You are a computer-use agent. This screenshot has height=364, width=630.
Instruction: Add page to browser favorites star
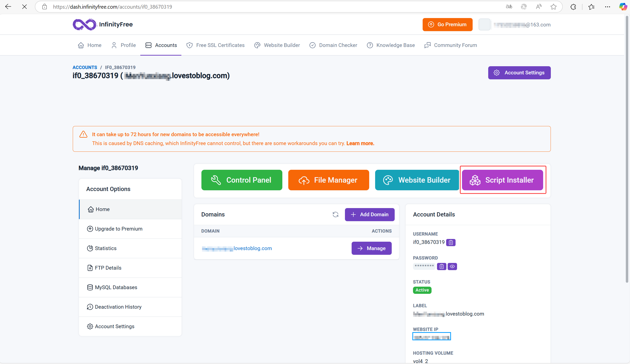[553, 7]
